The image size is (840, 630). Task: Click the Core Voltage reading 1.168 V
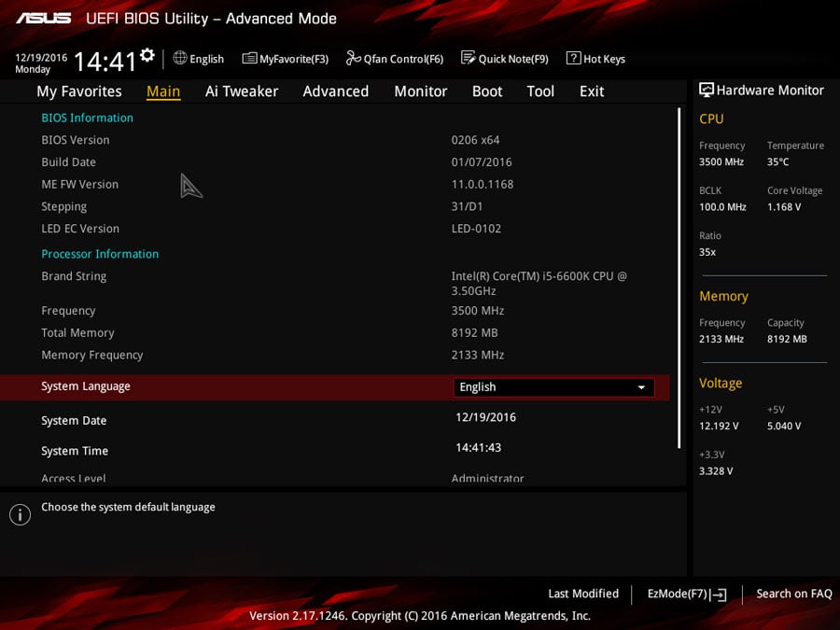(x=784, y=207)
